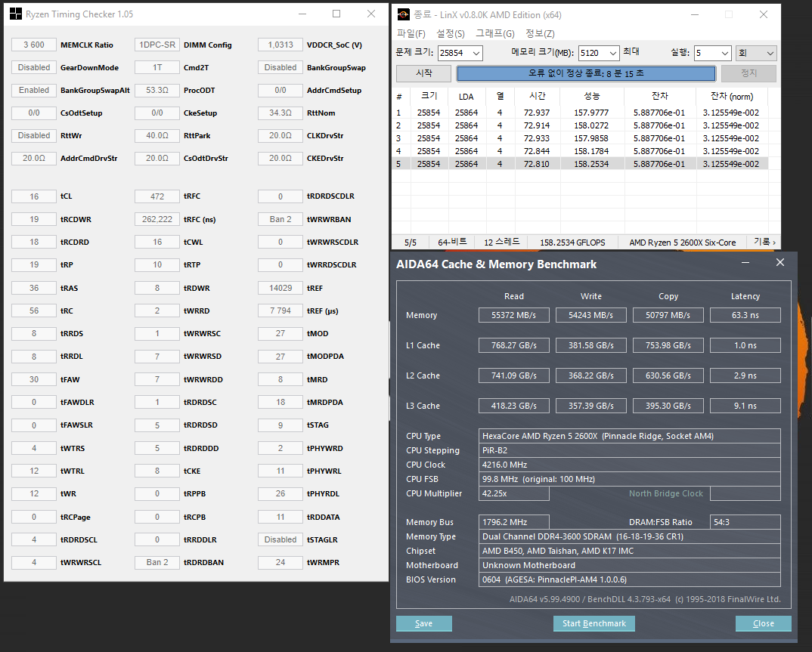Select LinX result row 5 with 158.2534
This screenshot has height=652, width=812.
coord(580,164)
